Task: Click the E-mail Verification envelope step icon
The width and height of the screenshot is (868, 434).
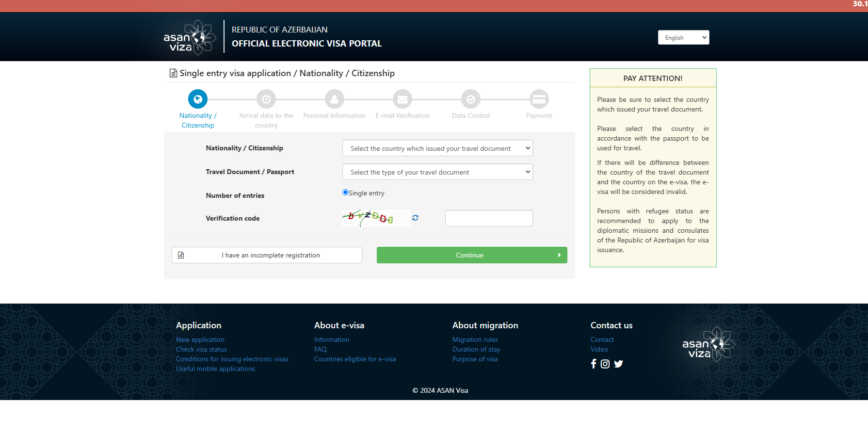Action: click(x=402, y=99)
